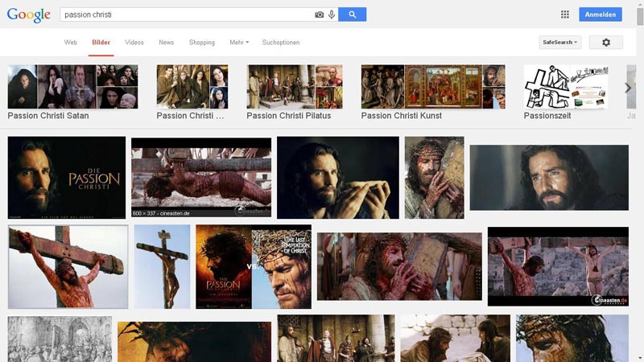Screen dimensions: 644x362
Task: Open Suchoptionen search tools
Action: tap(281, 43)
